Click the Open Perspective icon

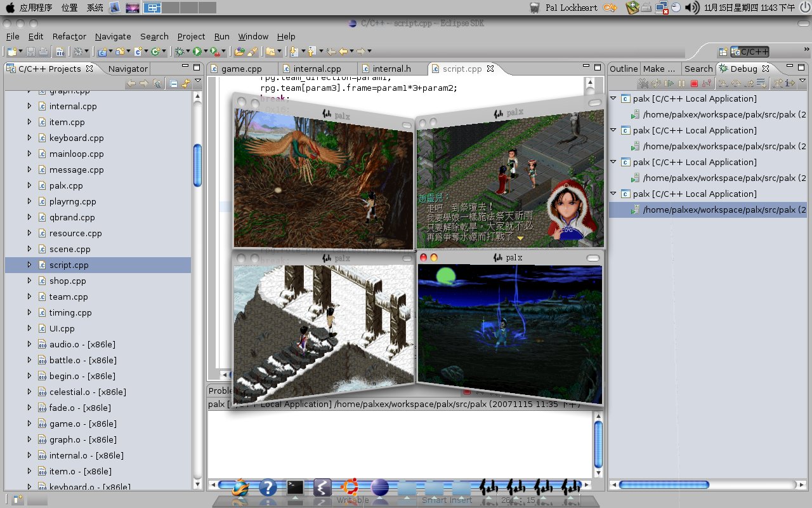[x=723, y=51]
